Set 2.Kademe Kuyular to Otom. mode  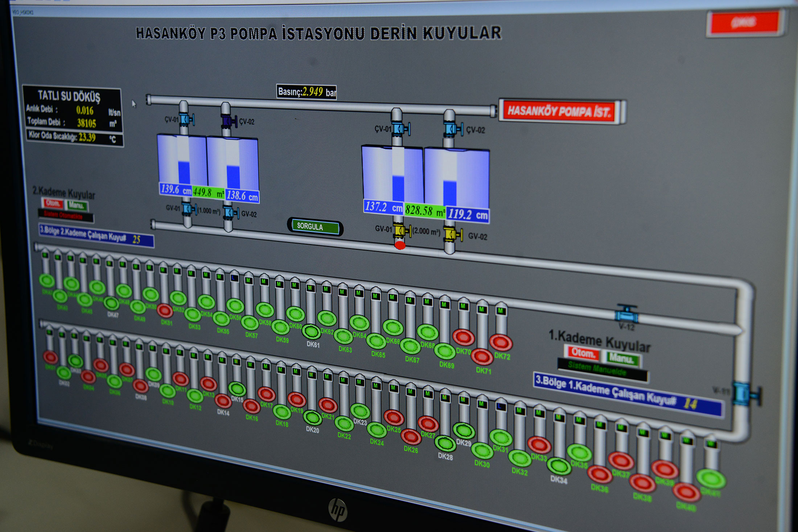[x=53, y=204]
